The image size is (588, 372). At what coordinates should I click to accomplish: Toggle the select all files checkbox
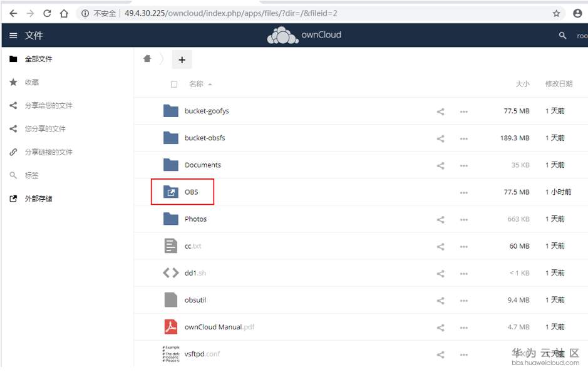(174, 85)
